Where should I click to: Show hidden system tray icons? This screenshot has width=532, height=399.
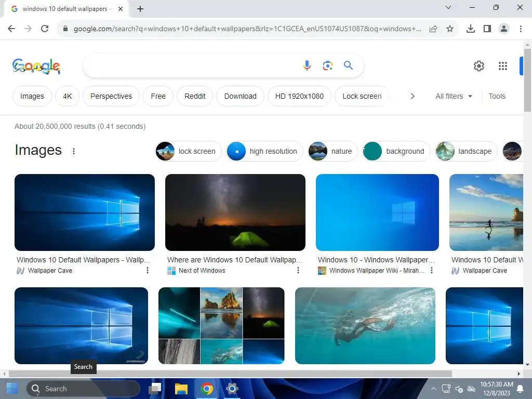coord(433,389)
